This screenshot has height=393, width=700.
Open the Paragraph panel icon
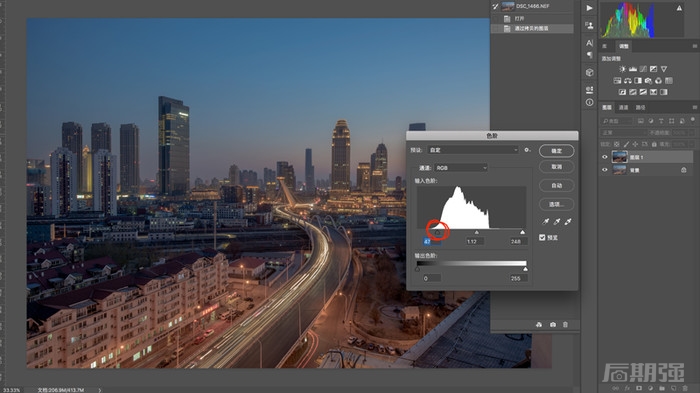point(589,54)
